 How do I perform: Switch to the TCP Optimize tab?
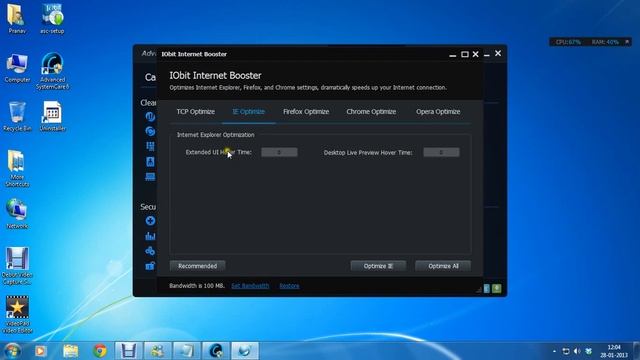pos(196,111)
